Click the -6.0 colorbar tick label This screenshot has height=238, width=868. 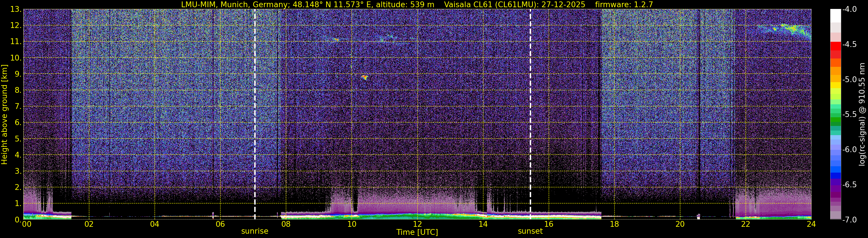click(849, 149)
